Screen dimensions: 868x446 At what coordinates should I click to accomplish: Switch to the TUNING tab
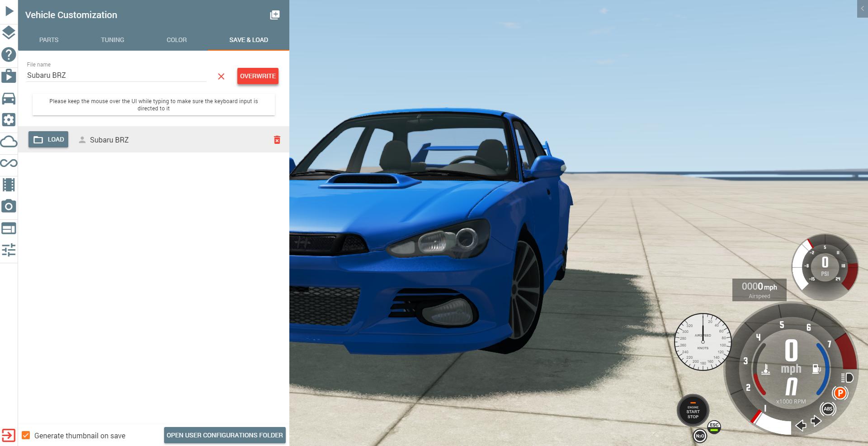(112, 40)
